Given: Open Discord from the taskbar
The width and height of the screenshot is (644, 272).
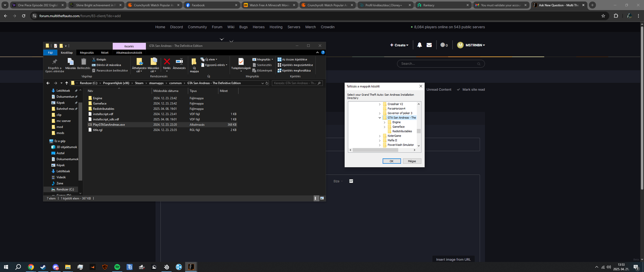Looking at the screenshot, I should (x=55, y=267).
